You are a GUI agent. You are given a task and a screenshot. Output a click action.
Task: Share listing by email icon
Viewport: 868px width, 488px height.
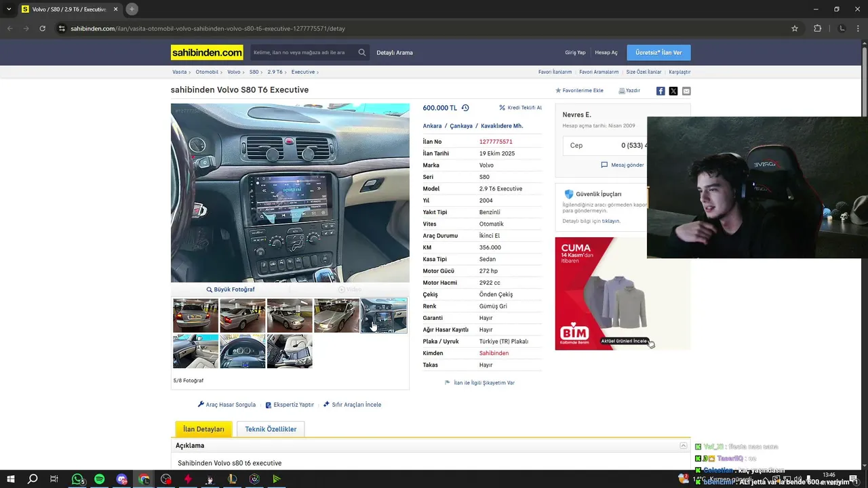[x=686, y=91]
